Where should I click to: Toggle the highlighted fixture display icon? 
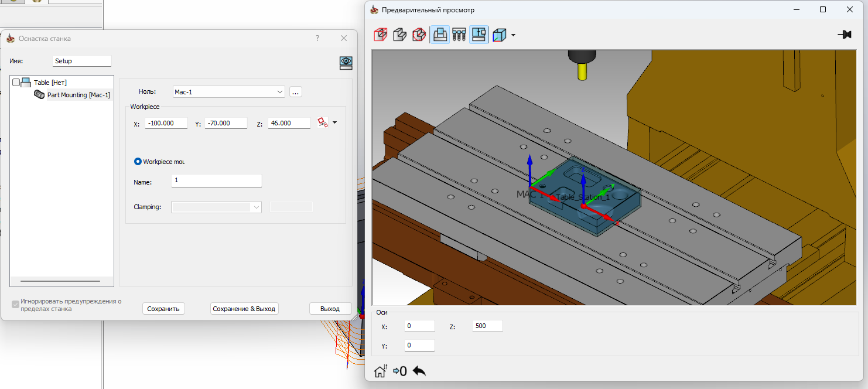pos(440,35)
